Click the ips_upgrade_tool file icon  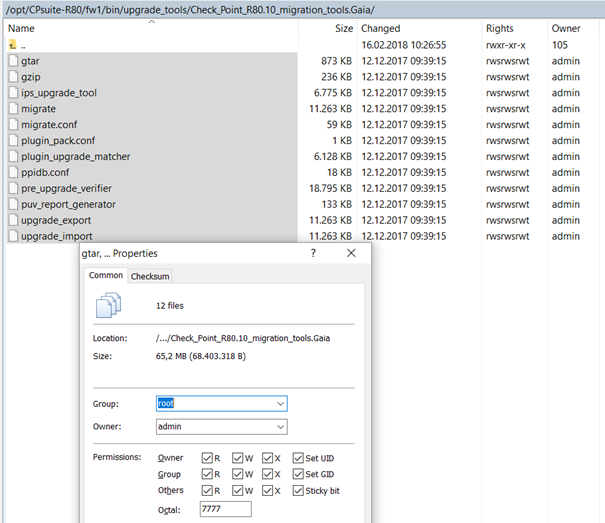click(14, 93)
